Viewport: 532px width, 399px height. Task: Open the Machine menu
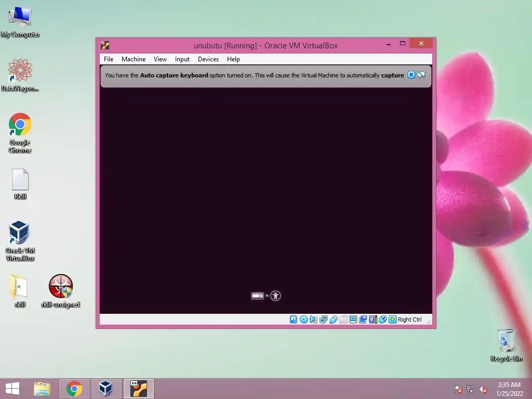click(134, 59)
